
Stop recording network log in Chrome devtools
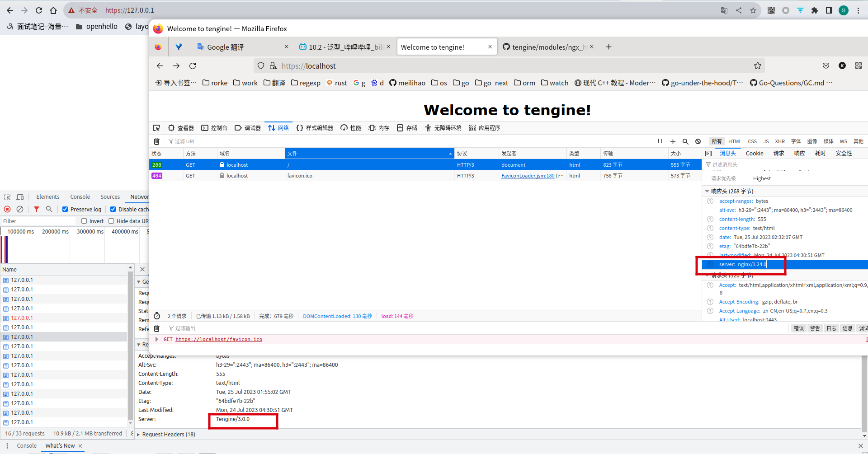pos(7,209)
